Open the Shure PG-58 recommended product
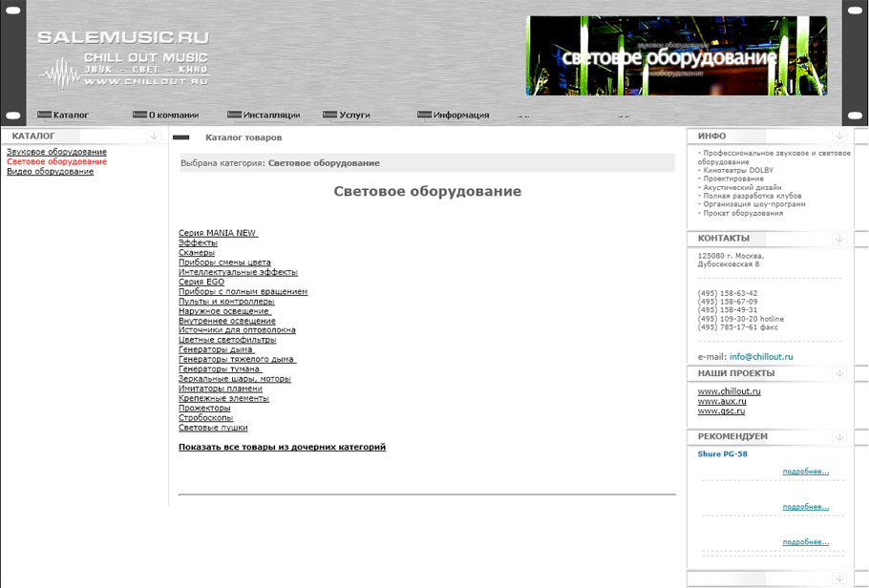Image resolution: width=869 pixels, height=588 pixels. 723,454
